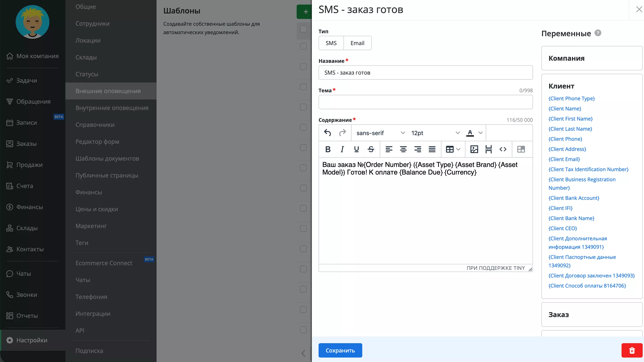Insert the {Client Name} variable

(x=565, y=109)
